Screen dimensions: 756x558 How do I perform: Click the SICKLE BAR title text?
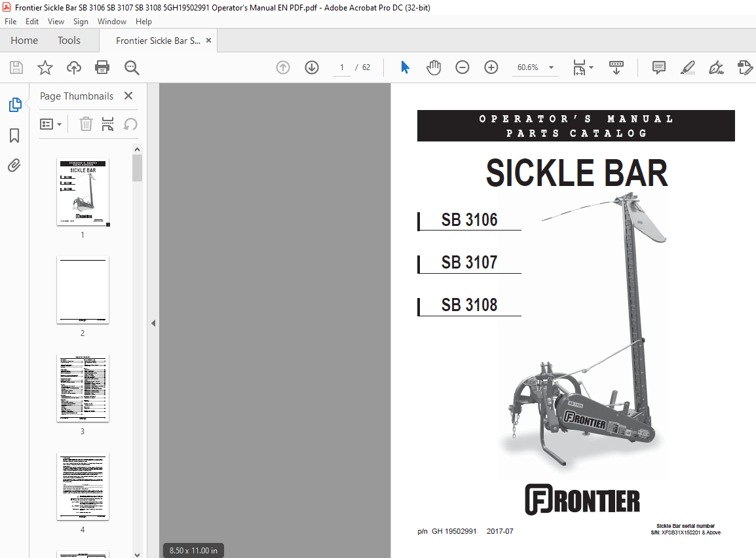pyautogui.click(x=576, y=173)
